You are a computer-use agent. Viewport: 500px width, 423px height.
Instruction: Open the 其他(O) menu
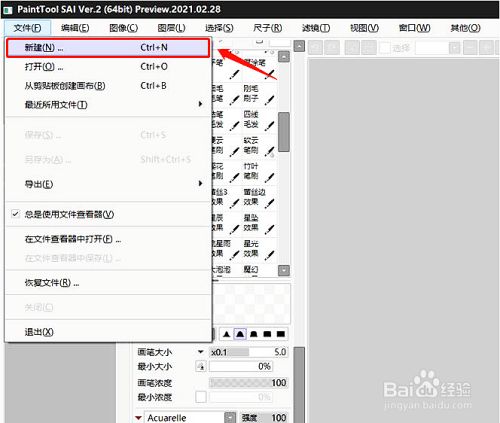click(466, 28)
